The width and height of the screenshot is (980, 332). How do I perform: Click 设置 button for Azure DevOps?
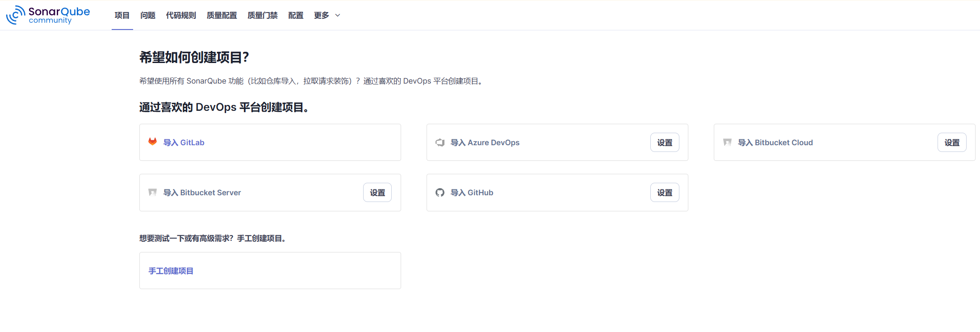point(665,143)
